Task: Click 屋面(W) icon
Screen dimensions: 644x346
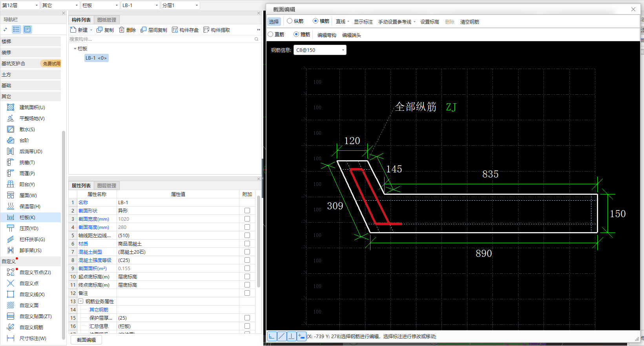Action: 11,195
